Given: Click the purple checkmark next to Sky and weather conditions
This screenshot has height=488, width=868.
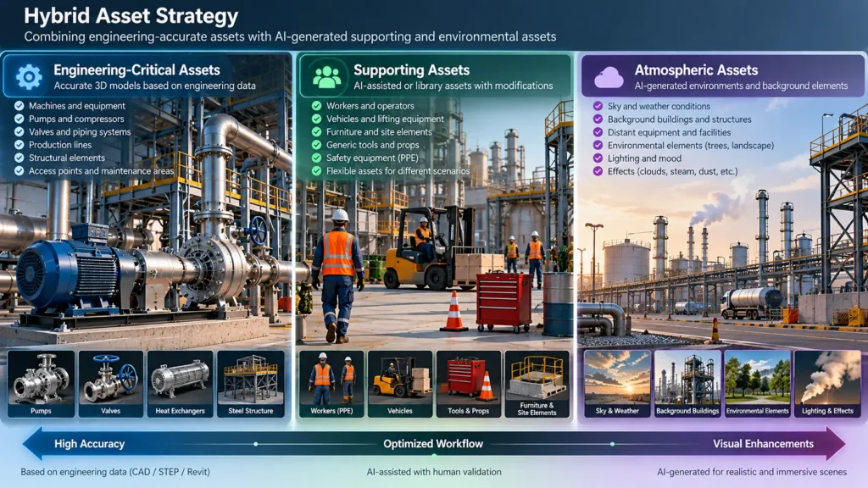Looking at the screenshot, I should coord(598,106).
